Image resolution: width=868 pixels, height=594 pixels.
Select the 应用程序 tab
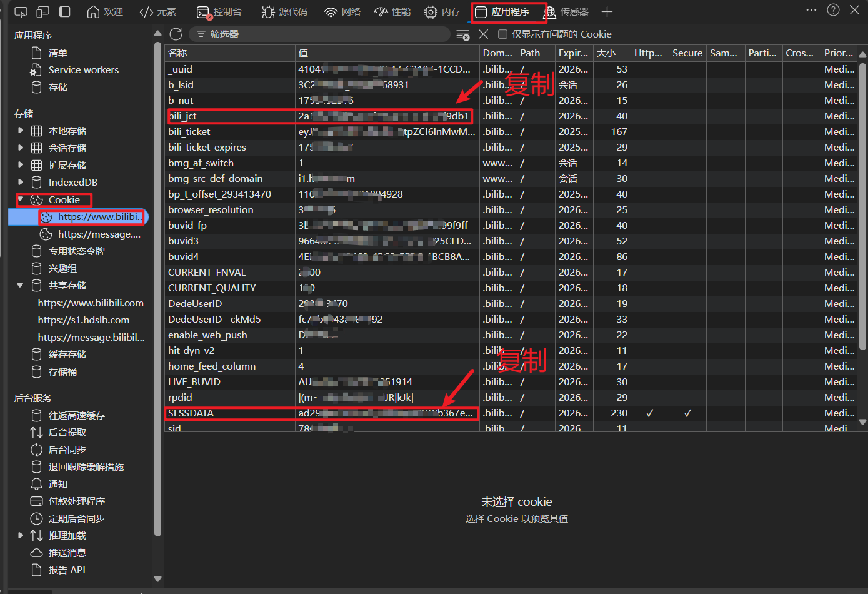pyautogui.click(x=502, y=12)
